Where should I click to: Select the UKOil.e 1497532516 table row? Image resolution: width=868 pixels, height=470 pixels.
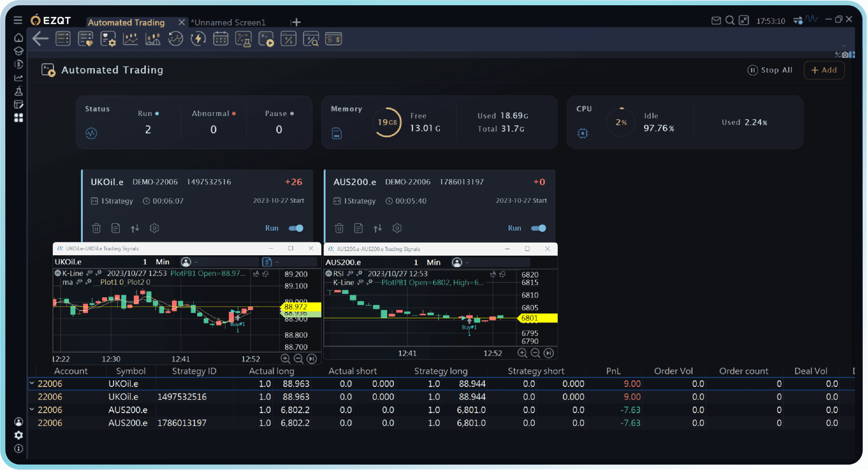point(182,397)
